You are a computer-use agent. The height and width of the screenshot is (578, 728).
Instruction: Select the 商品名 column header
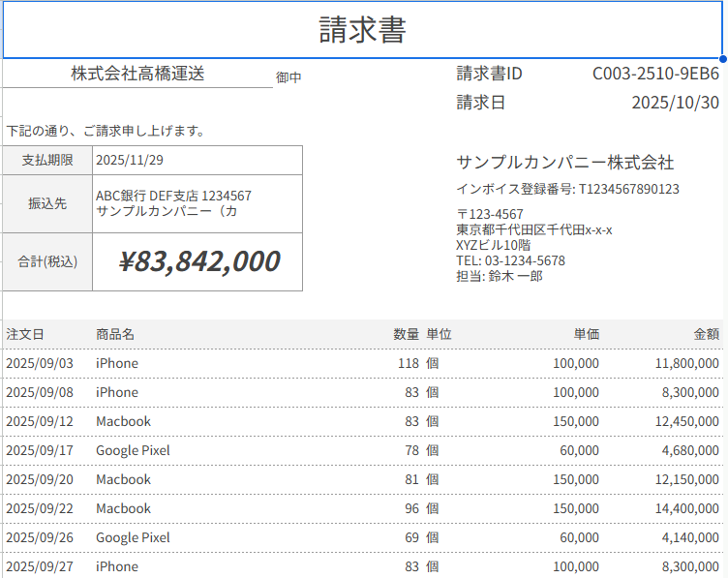[115, 334]
